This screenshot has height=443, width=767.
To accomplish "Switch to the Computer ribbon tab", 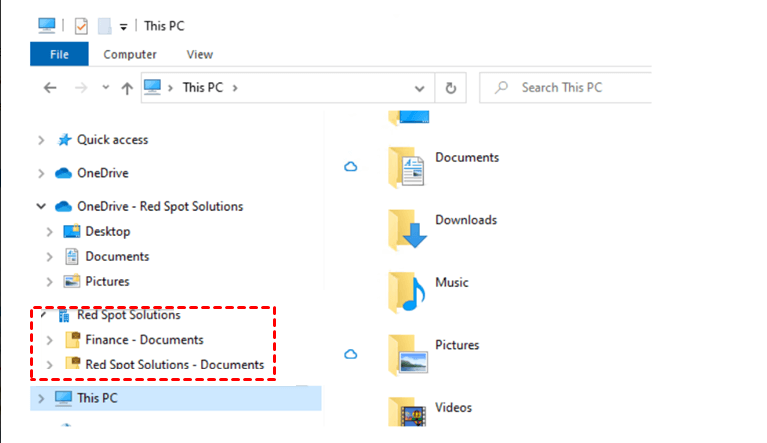I will tap(130, 54).
